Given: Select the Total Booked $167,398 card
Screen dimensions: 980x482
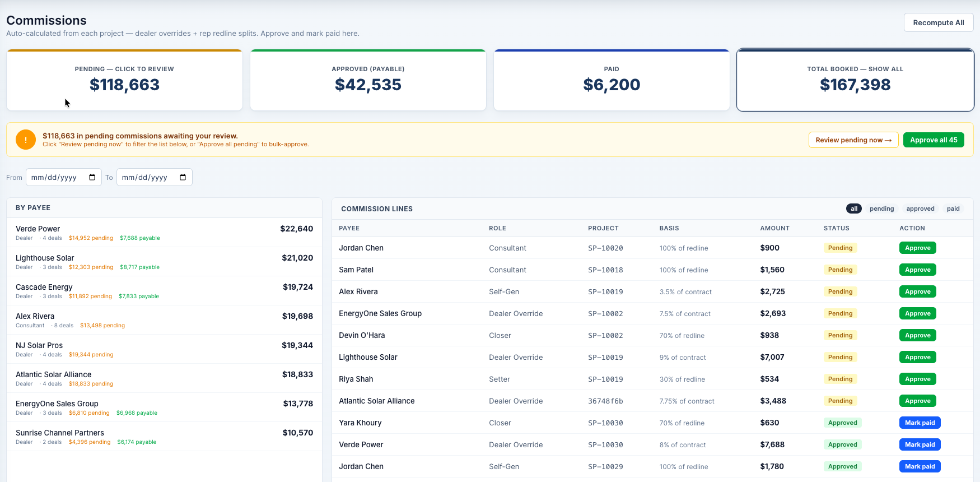Looking at the screenshot, I should click(855, 80).
